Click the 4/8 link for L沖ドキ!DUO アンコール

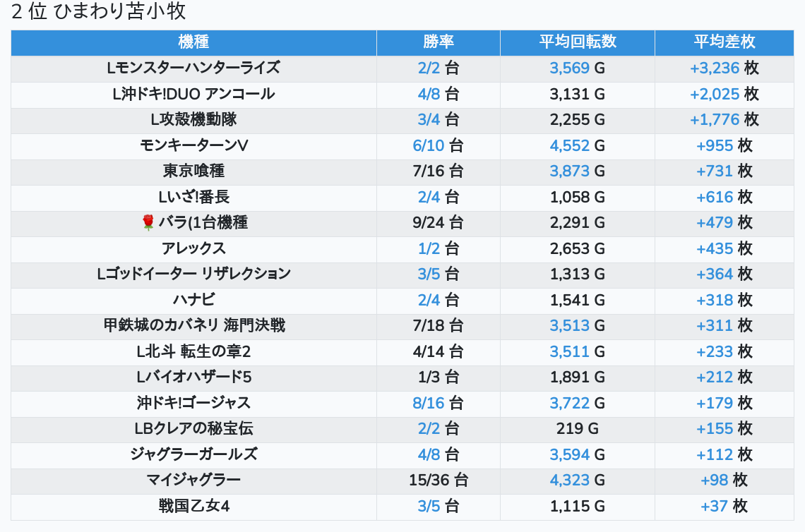pos(429,95)
